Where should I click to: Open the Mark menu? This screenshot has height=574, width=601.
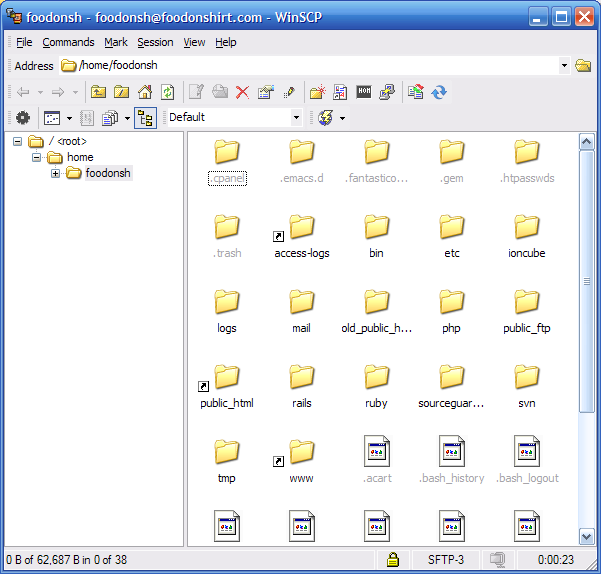[116, 42]
